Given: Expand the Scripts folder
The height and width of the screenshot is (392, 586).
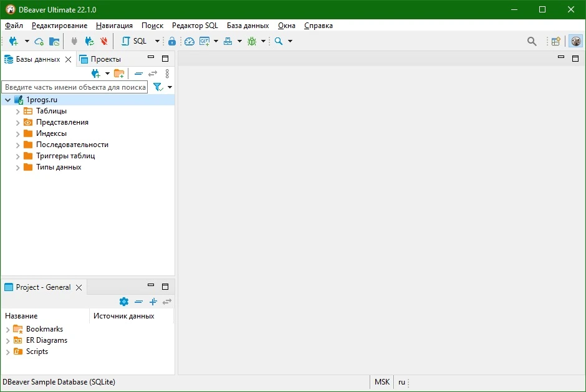Looking at the screenshot, I should click(8, 352).
